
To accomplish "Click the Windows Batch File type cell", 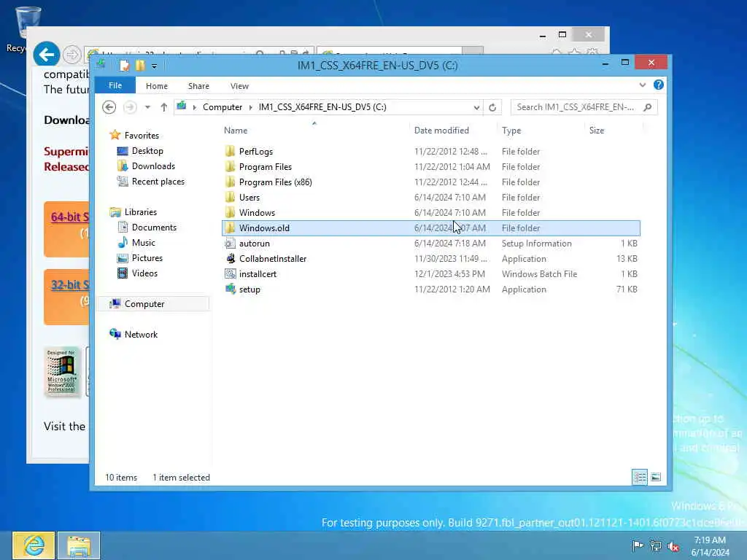I will coord(539,274).
